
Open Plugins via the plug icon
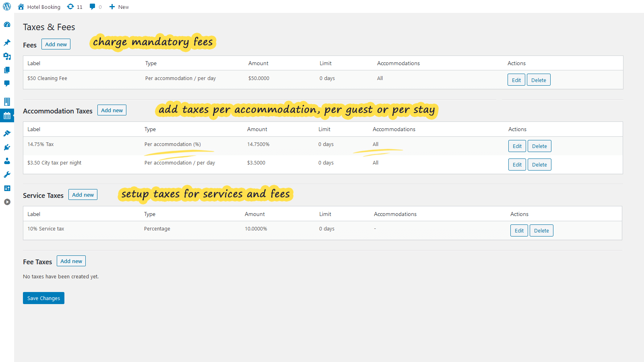coord(7,147)
